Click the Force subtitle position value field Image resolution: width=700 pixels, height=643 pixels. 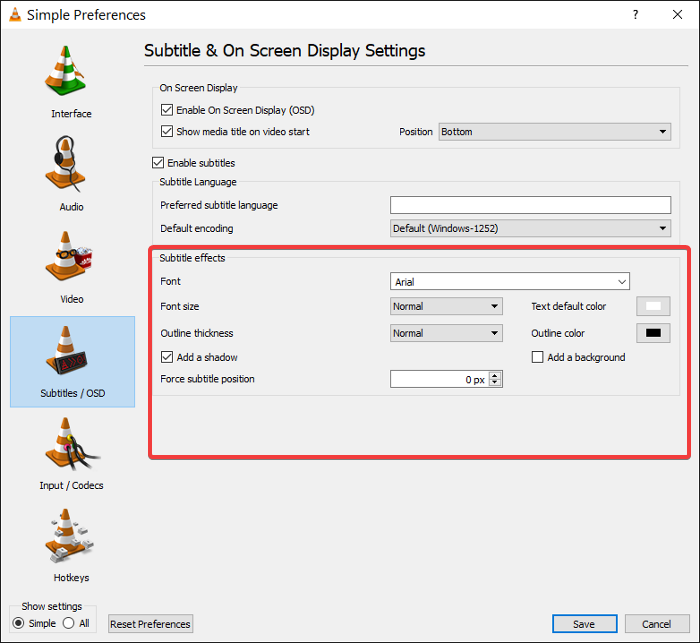[x=439, y=379]
